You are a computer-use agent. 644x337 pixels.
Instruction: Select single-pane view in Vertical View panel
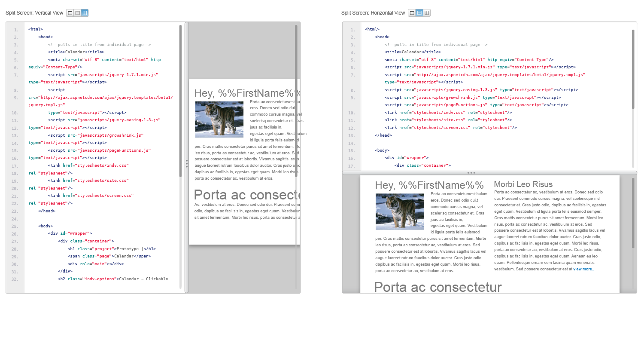(70, 13)
